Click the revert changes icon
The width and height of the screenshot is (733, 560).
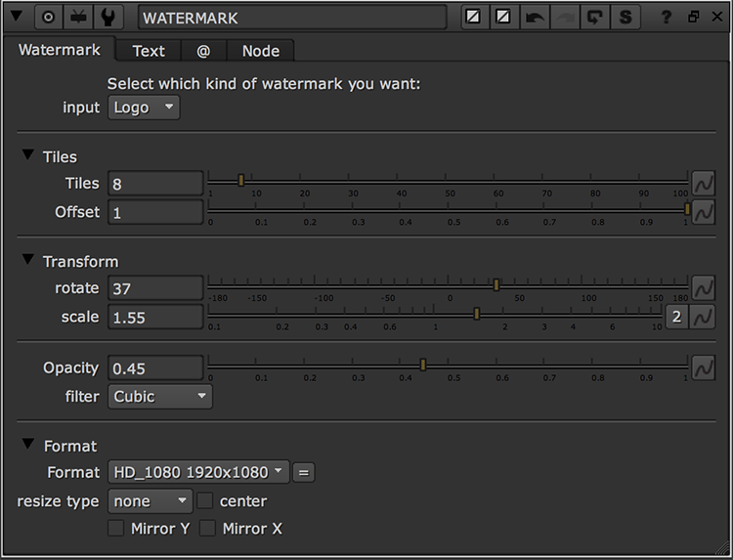click(x=594, y=18)
